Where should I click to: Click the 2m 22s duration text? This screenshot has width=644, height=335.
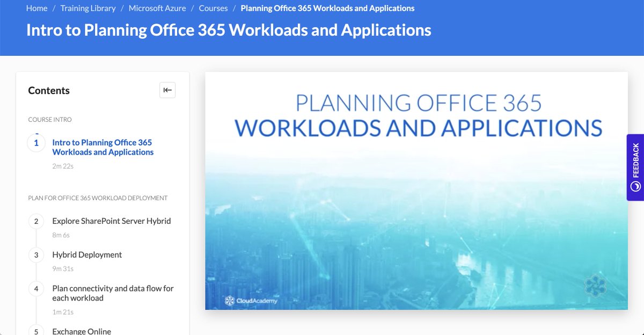coord(63,166)
